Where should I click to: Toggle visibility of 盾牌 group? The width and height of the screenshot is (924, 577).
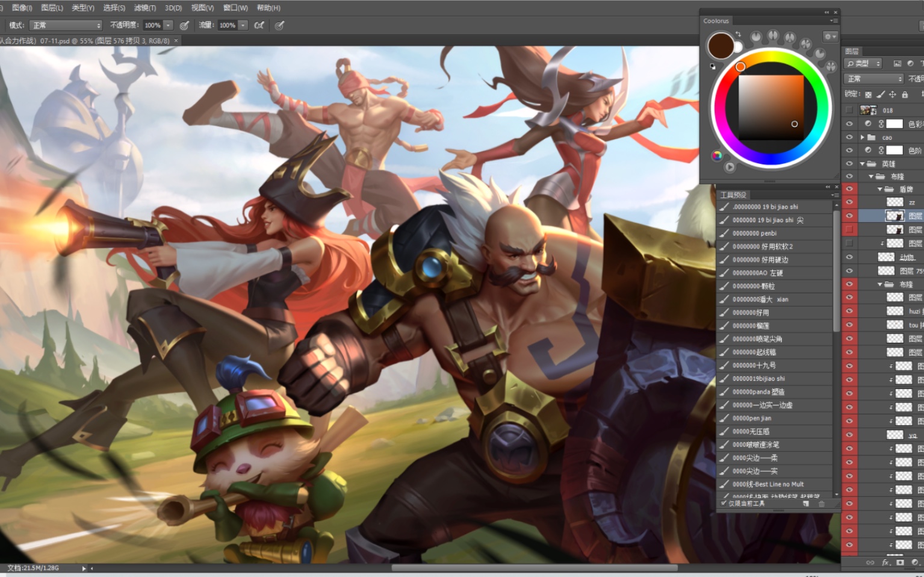pyautogui.click(x=849, y=189)
